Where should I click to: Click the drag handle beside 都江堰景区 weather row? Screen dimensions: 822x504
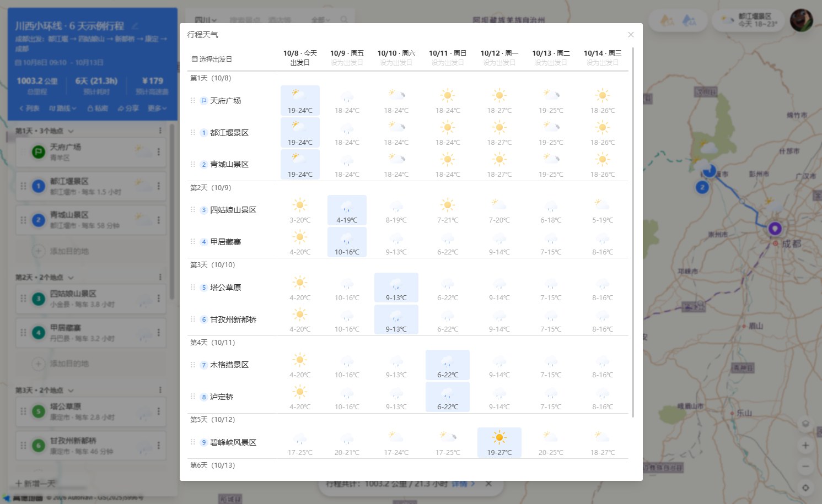192,133
